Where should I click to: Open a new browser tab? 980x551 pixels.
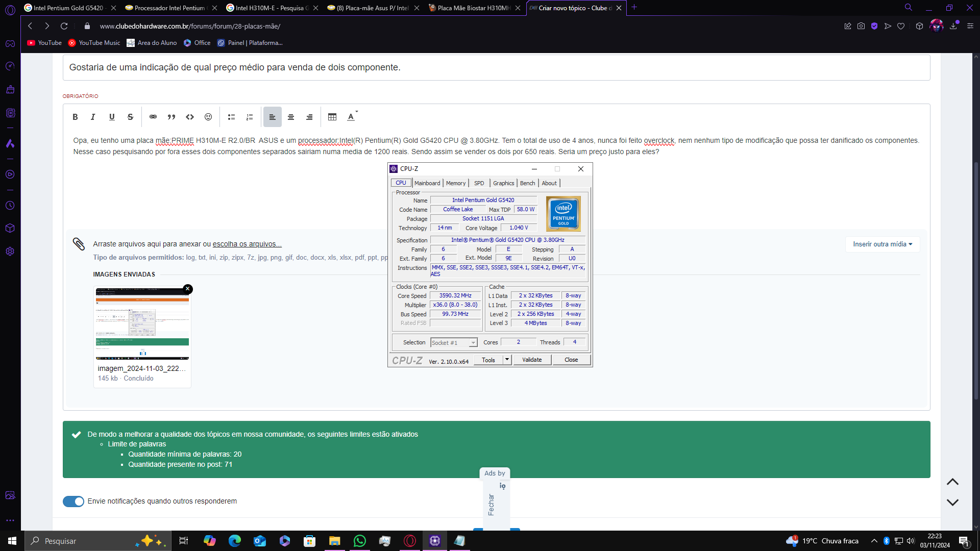pos(634,7)
